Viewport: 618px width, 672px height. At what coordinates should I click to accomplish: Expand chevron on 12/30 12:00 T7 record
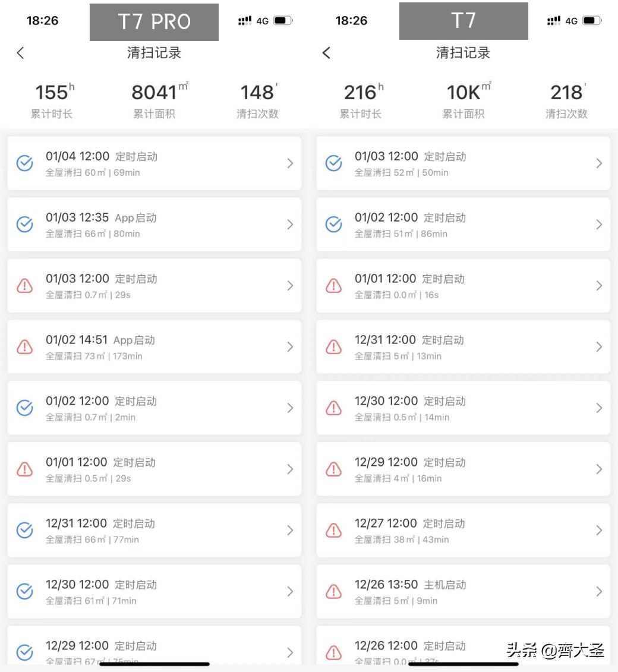pyautogui.click(x=599, y=408)
